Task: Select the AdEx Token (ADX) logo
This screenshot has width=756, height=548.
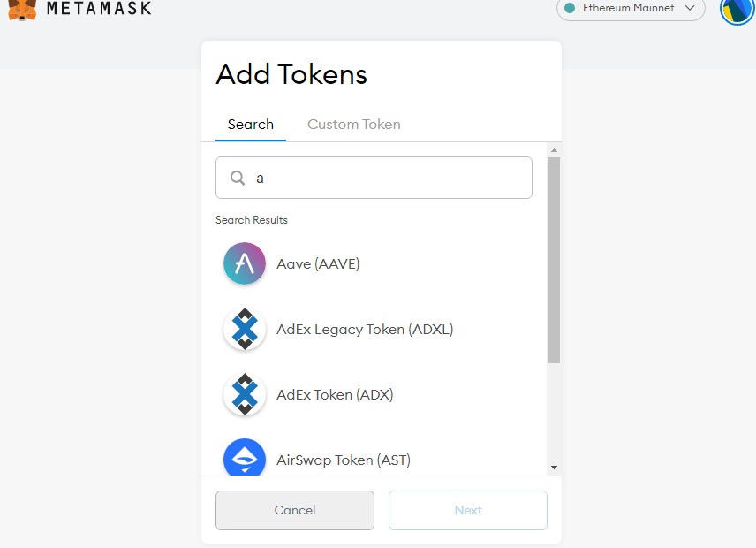Action: tap(245, 394)
